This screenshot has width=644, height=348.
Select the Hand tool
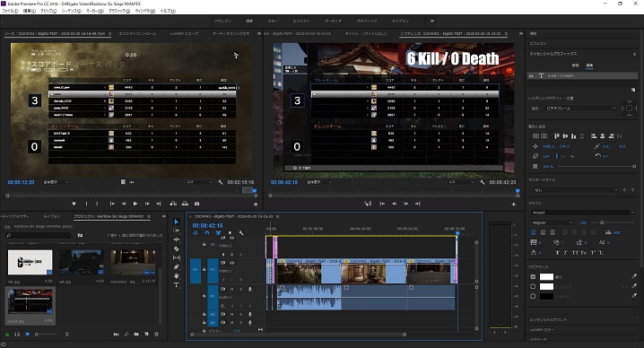click(x=176, y=275)
